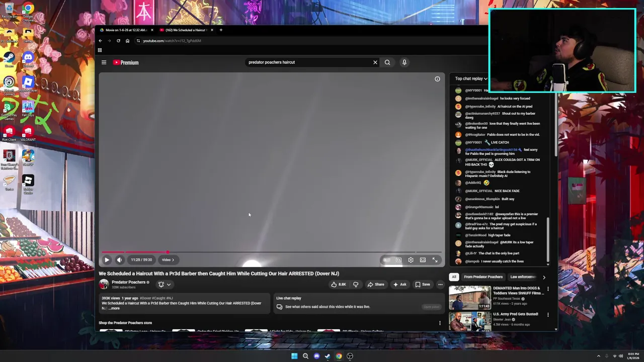Open the Roblox Player desktop shortcut
This screenshot has width=644, height=362.
click(x=28, y=84)
